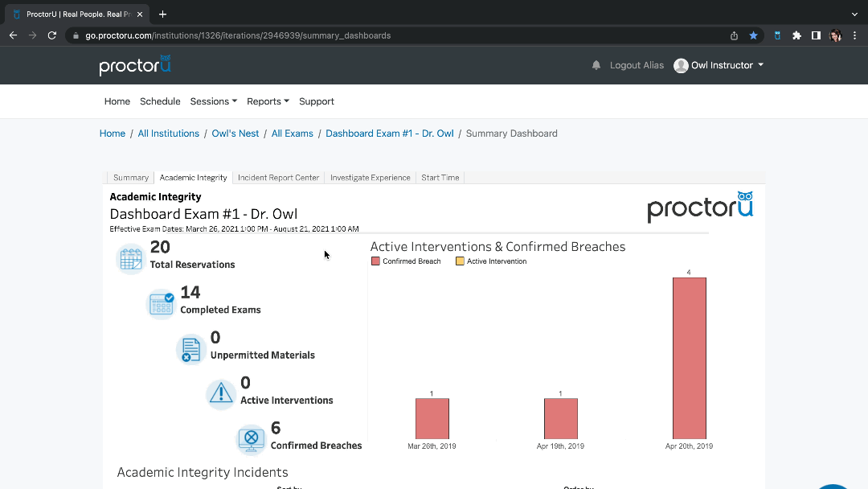Open Schedule in navigation bar
Viewport: 868px width, 489px height.
point(160,101)
